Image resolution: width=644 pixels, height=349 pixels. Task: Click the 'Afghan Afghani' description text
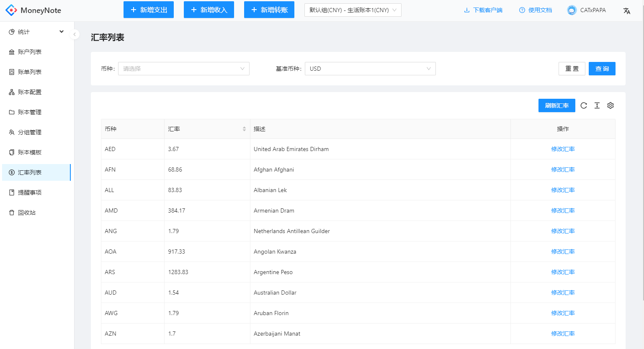click(x=274, y=169)
